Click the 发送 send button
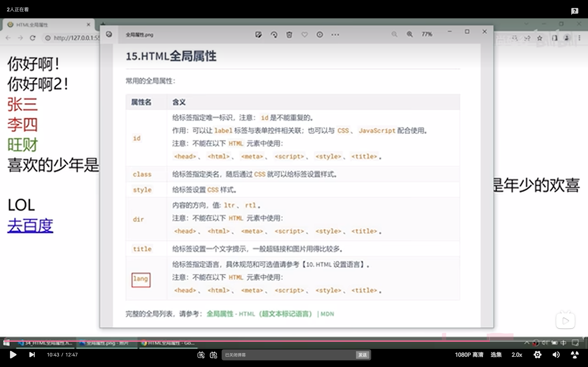The image size is (588, 367). click(x=362, y=355)
